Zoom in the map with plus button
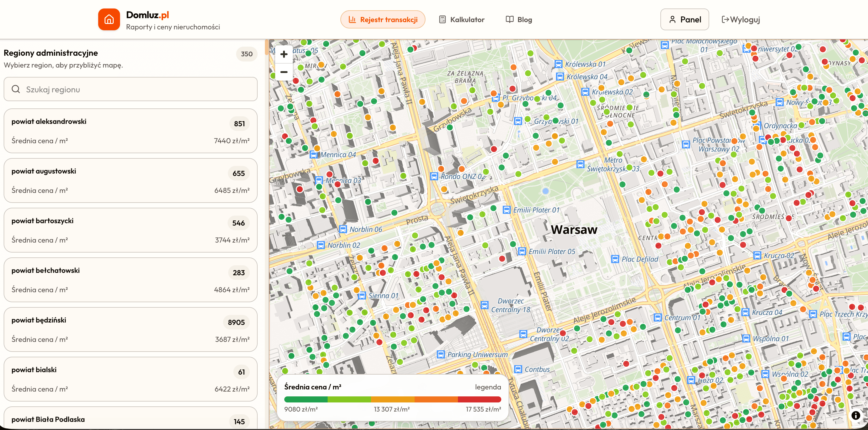This screenshot has width=868, height=430. pos(284,54)
